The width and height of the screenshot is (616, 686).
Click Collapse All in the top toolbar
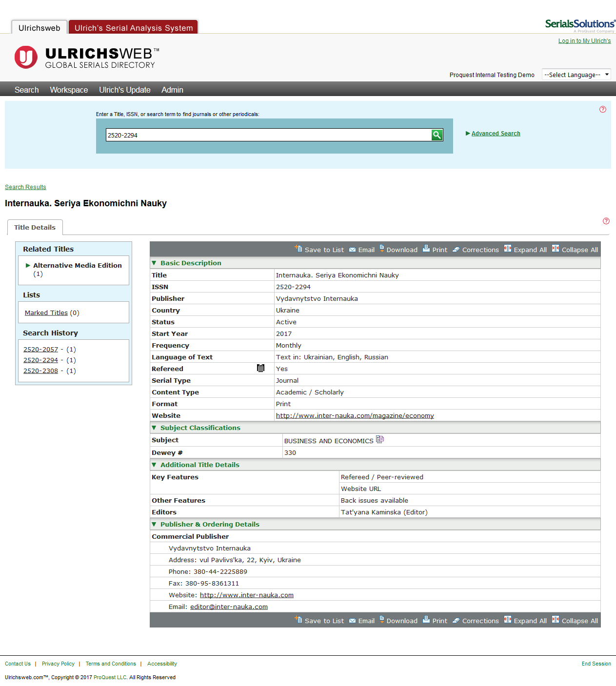click(x=575, y=249)
